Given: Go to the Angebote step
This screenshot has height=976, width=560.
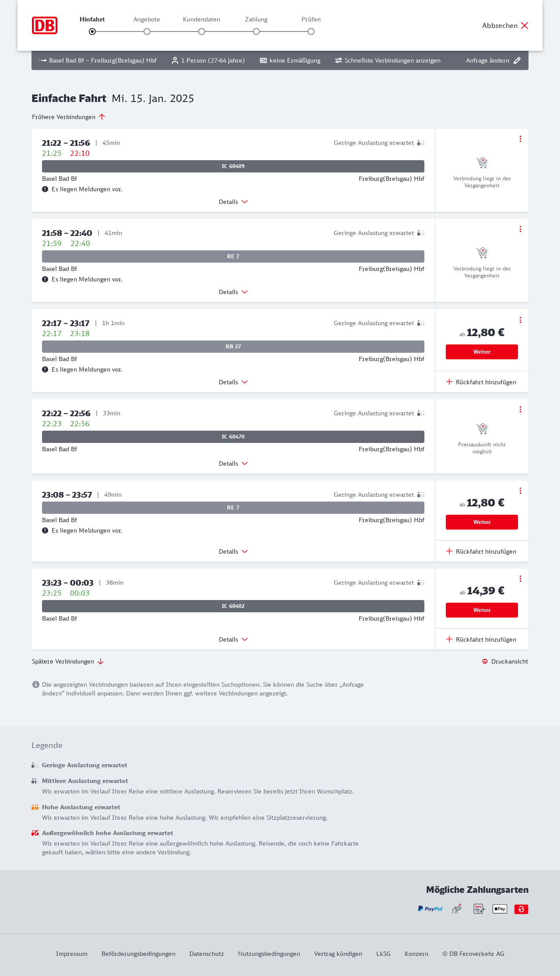Looking at the screenshot, I should (147, 31).
